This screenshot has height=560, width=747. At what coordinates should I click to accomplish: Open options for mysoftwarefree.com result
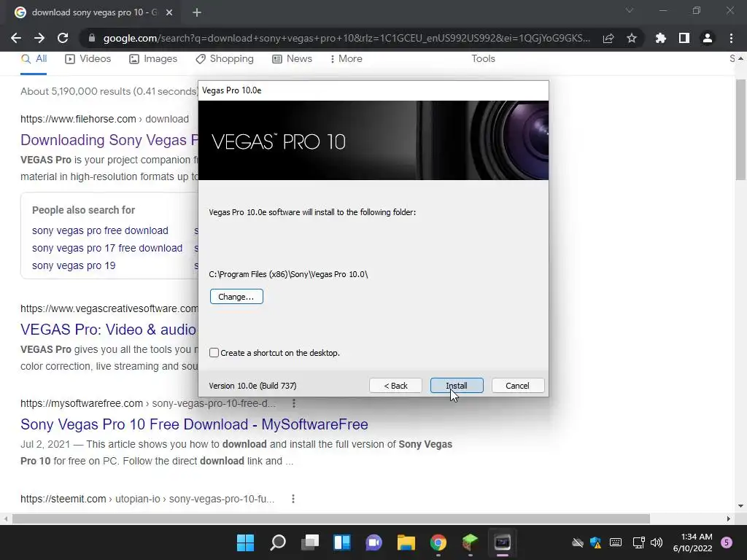point(294,403)
